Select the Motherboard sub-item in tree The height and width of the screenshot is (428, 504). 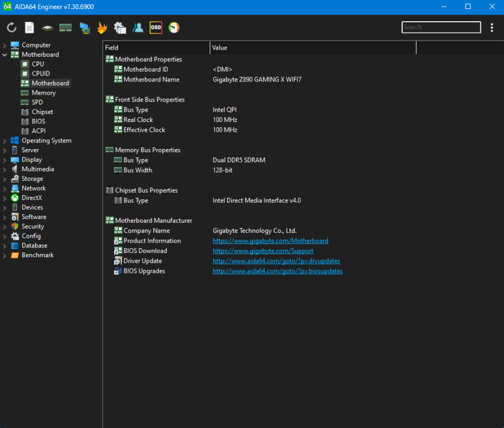click(50, 83)
